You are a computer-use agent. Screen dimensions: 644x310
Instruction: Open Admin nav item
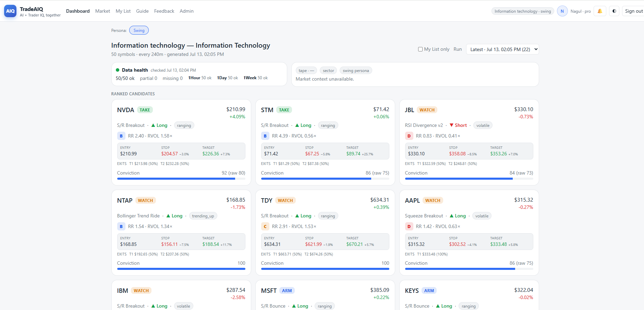186,11
